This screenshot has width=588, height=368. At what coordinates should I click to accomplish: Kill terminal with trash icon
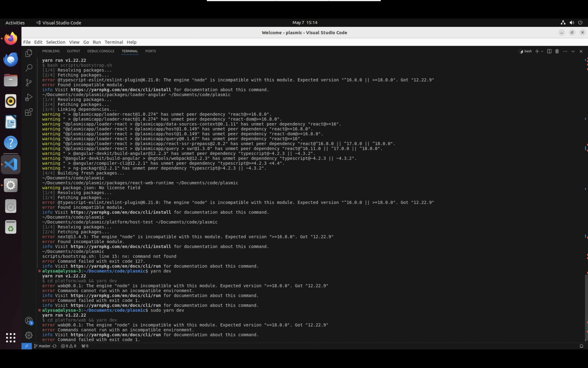pyautogui.click(x=557, y=51)
